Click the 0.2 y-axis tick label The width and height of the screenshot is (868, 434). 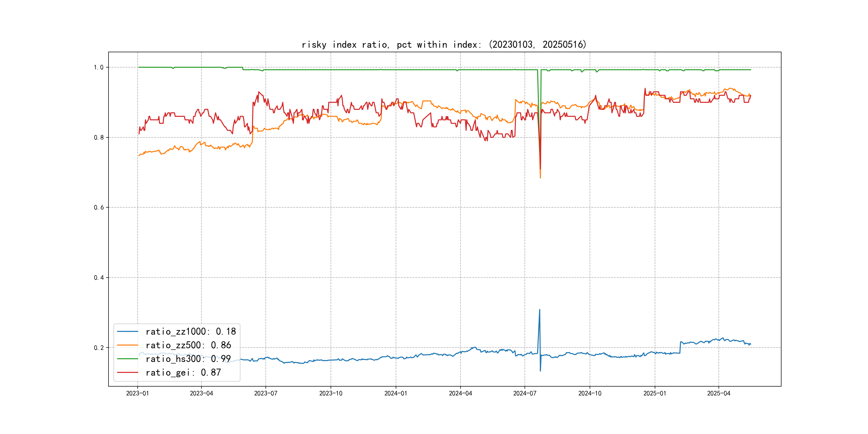pyautogui.click(x=98, y=348)
